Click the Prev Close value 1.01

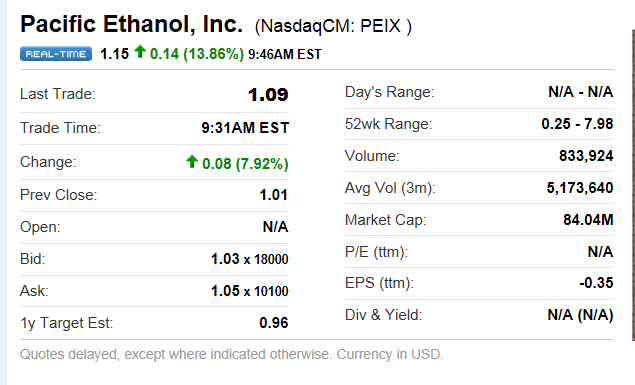pyautogui.click(x=273, y=195)
